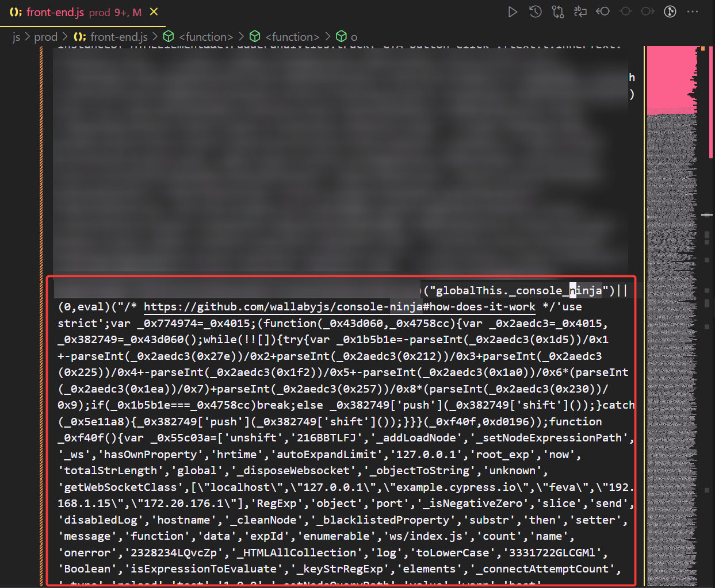Open the js breadcrumb folder dropdown
The image size is (715, 588).
(x=16, y=36)
